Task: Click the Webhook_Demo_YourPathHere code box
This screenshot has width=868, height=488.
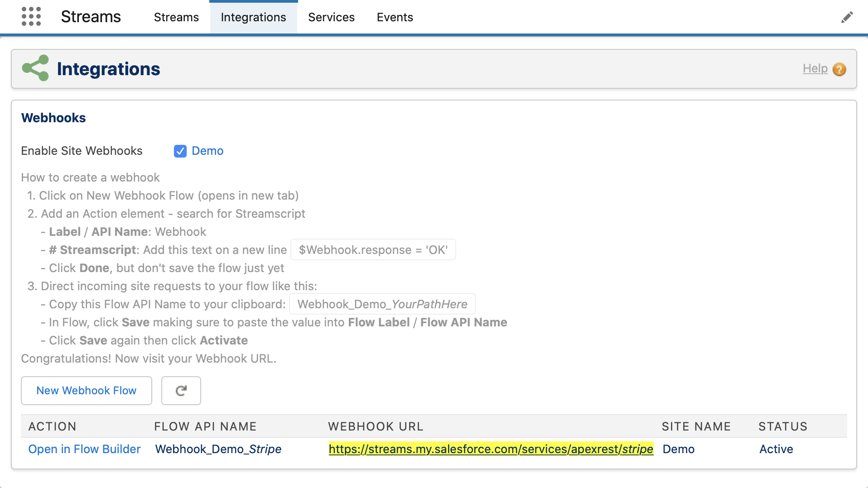Action: [382, 304]
